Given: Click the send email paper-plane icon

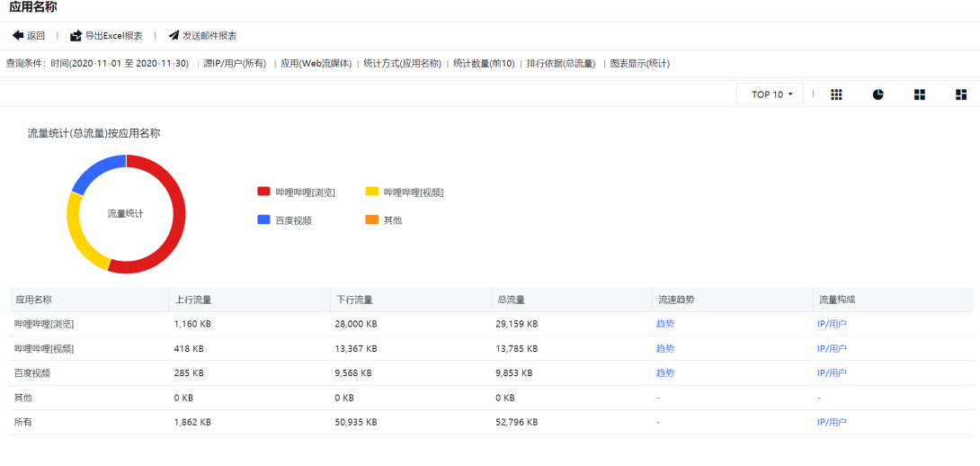Looking at the screenshot, I should (x=173, y=36).
